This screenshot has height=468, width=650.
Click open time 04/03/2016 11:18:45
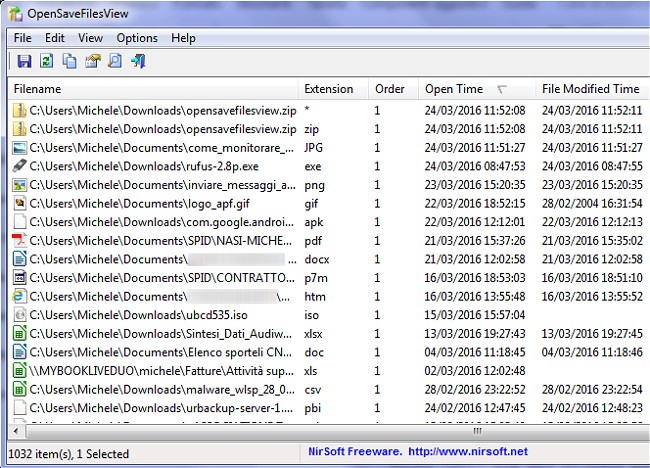[475, 352]
